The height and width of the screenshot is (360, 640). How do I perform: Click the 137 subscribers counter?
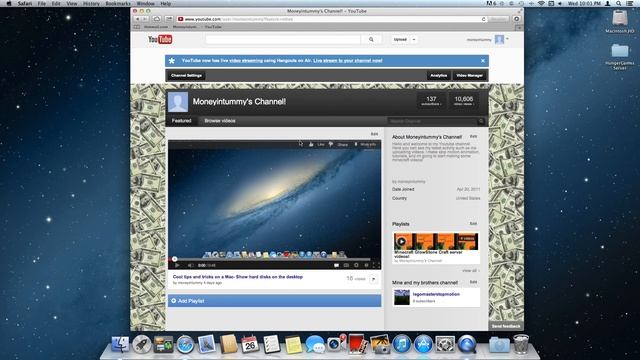pos(431,101)
